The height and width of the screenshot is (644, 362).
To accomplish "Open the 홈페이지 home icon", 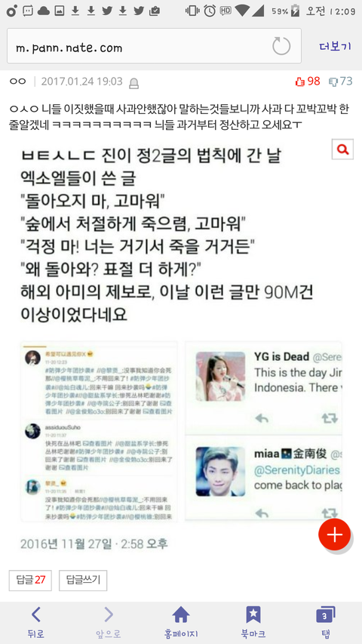I will point(181,622).
